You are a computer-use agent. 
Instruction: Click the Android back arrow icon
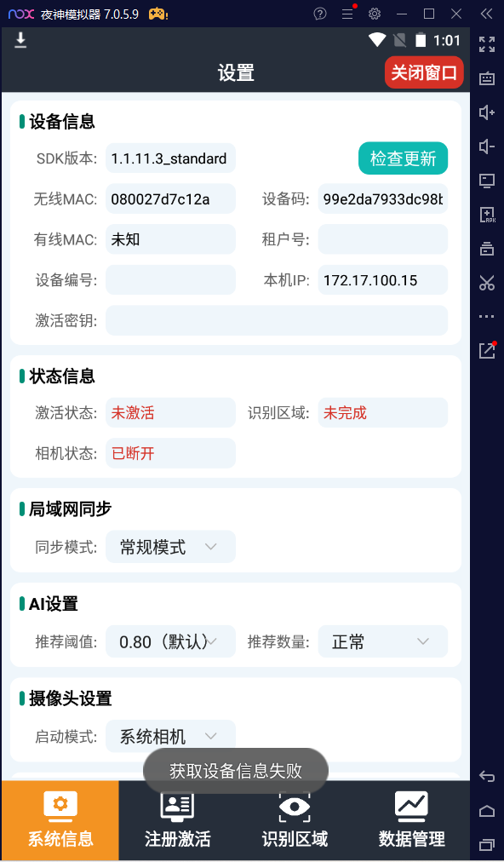click(x=486, y=776)
